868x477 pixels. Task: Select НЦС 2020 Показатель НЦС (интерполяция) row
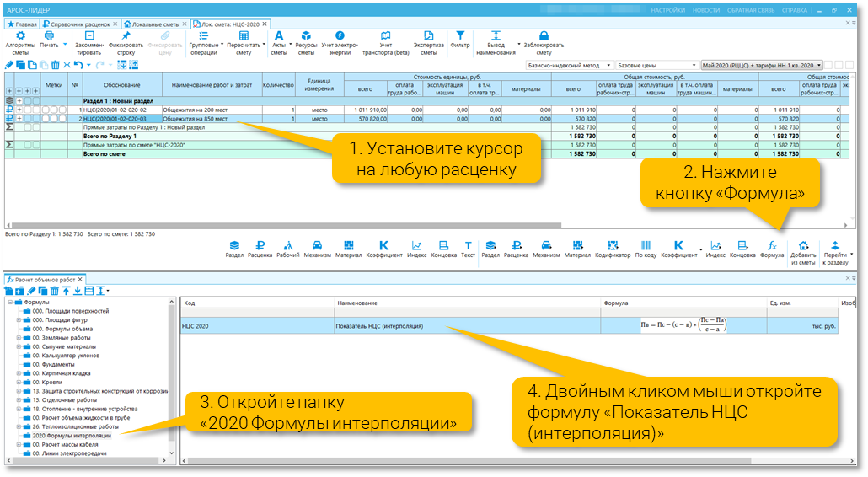[x=509, y=326]
